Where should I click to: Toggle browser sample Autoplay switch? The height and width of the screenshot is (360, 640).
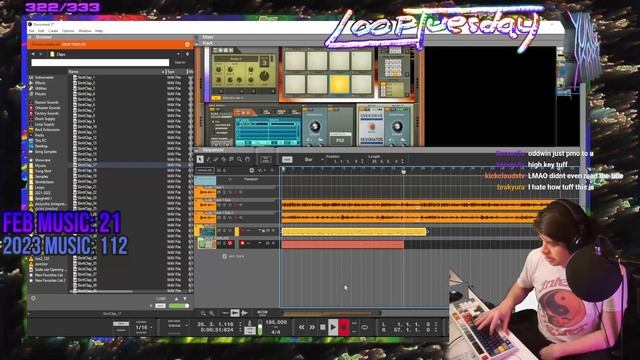[160, 306]
